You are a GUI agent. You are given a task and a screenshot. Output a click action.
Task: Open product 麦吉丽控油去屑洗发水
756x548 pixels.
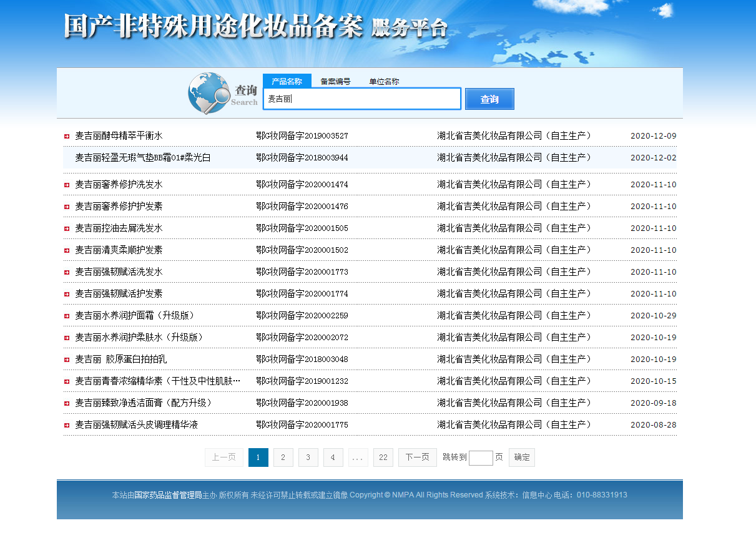pos(119,228)
